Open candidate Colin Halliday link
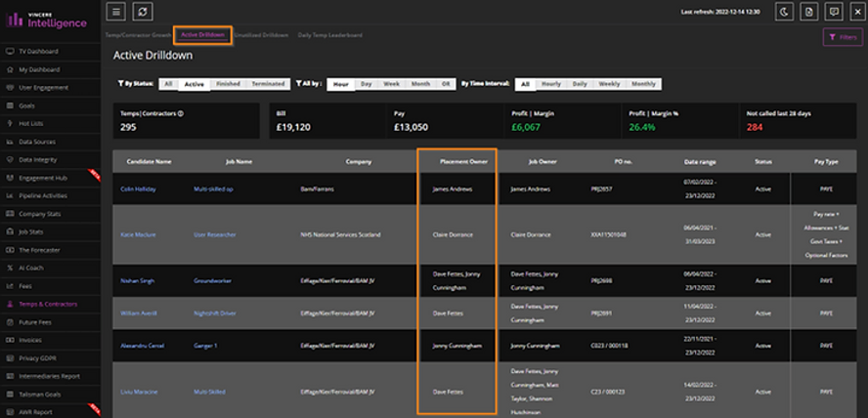The image size is (868, 418). (x=139, y=188)
